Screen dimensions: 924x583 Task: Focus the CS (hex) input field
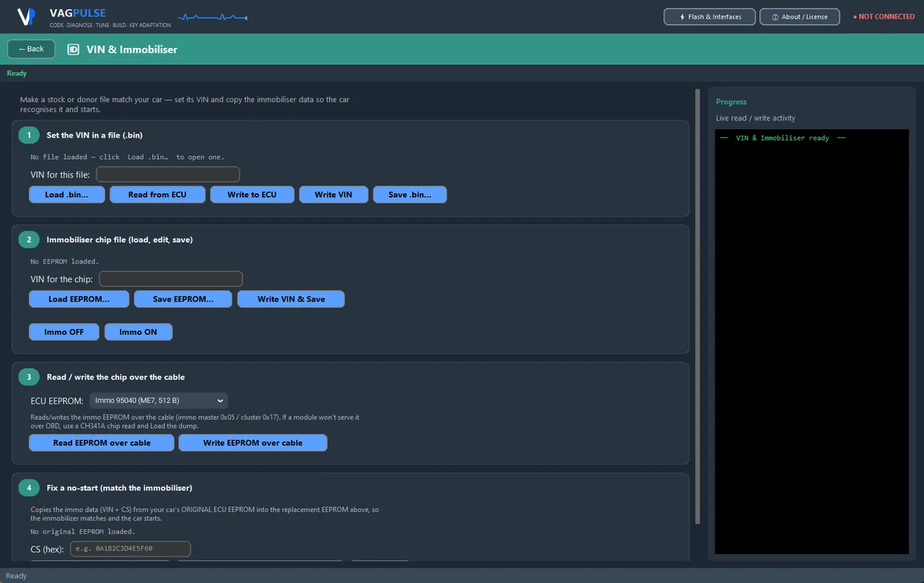click(131, 549)
